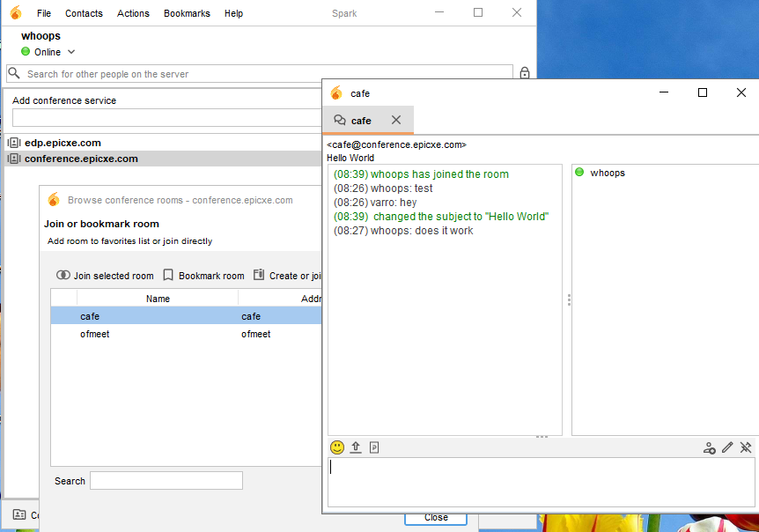The image size is (759, 532).
Task: Click the Hello World subject text
Action: (350, 158)
